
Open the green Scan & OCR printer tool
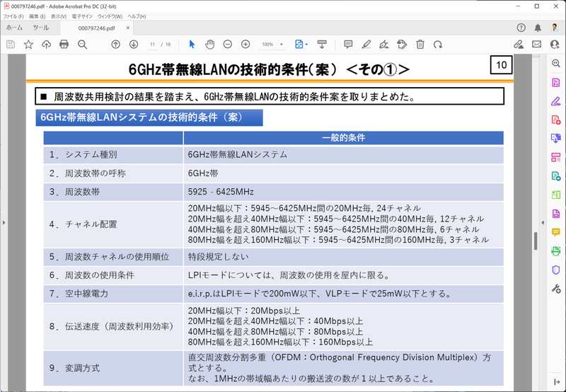coord(556,251)
